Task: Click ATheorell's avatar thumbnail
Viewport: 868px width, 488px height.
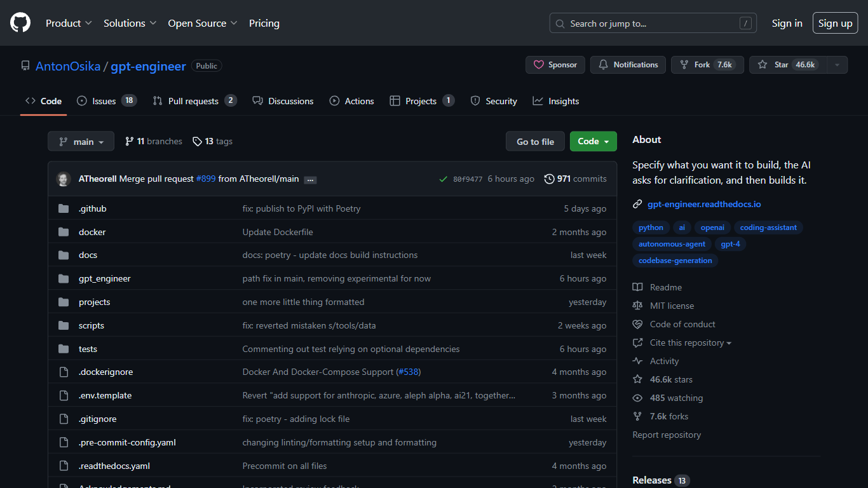Action: tap(64, 179)
